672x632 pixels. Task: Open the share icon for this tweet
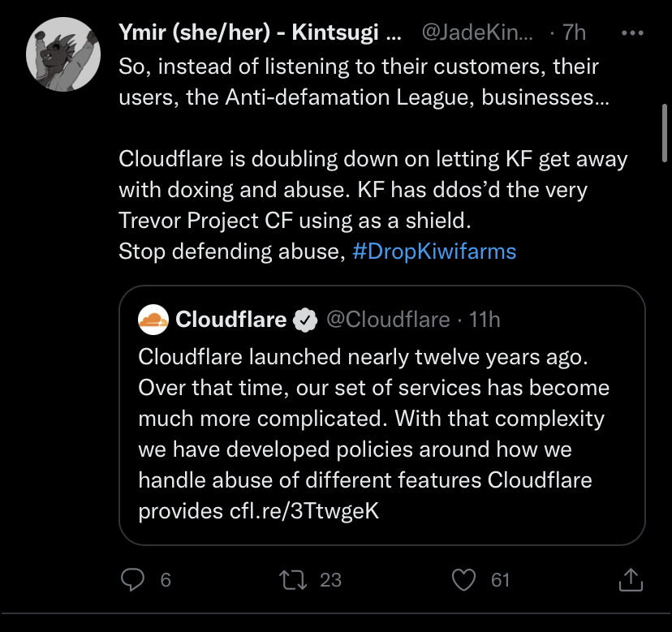(x=631, y=580)
